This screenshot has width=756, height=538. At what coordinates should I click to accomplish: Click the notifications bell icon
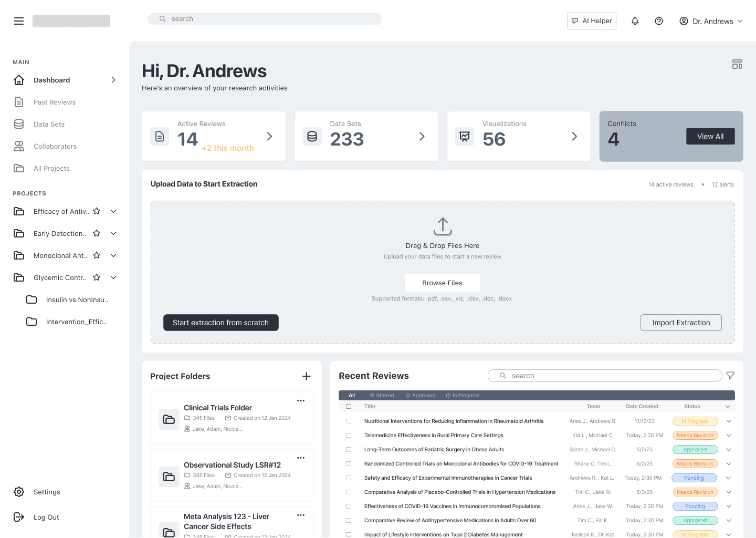point(635,21)
